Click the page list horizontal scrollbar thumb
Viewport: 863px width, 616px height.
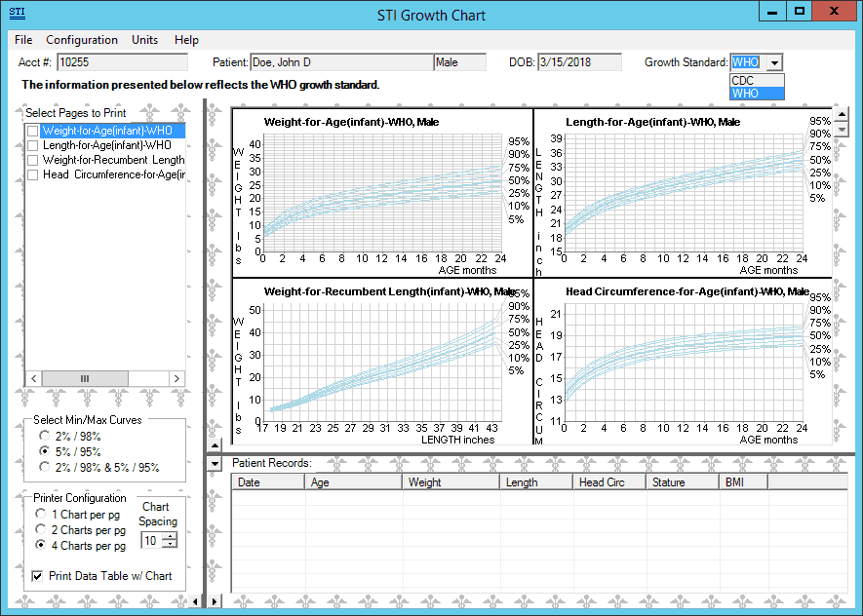(x=85, y=378)
